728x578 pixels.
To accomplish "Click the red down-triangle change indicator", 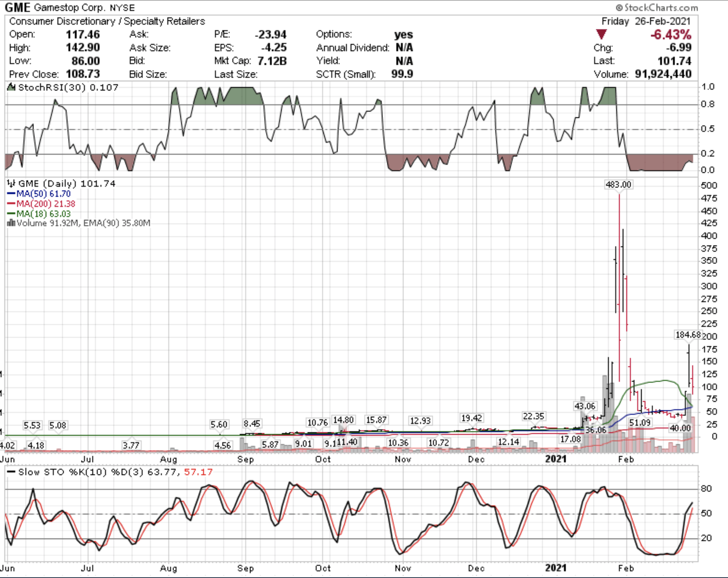I will point(601,34).
